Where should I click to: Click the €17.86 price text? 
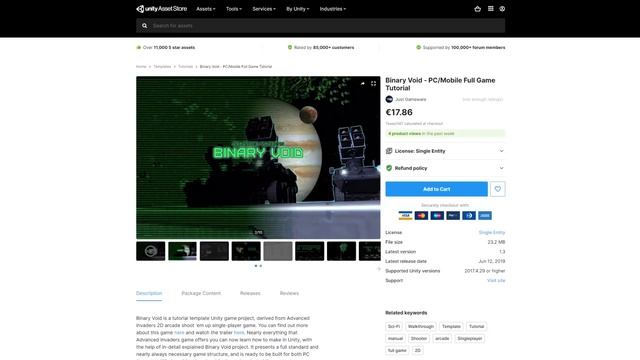tap(399, 112)
